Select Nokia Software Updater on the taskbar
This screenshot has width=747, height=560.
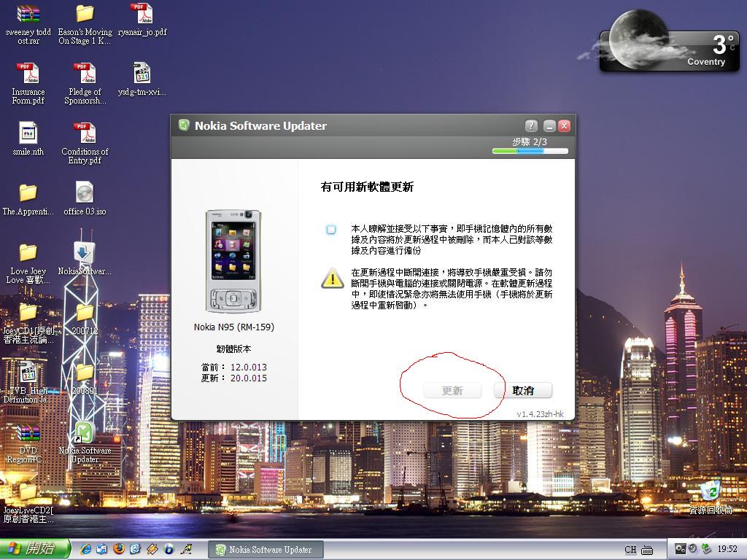[265, 550]
